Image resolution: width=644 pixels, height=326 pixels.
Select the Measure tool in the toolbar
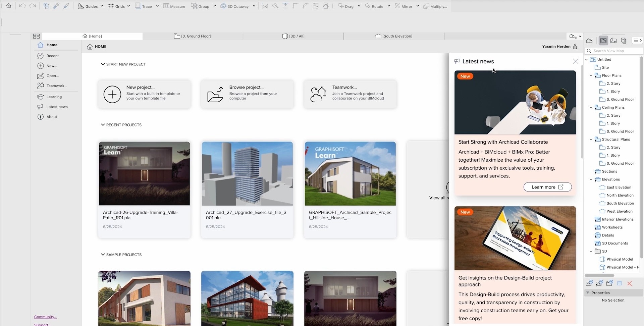[x=174, y=6]
